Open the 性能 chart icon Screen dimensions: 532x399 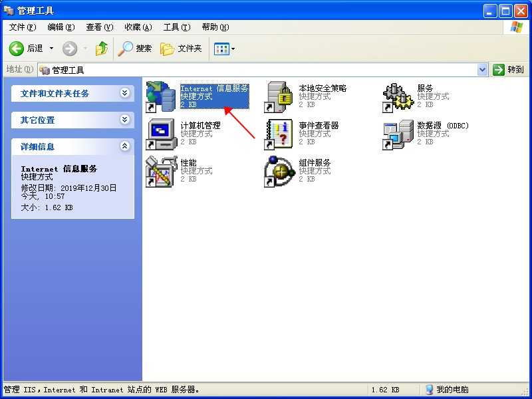click(162, 172)
